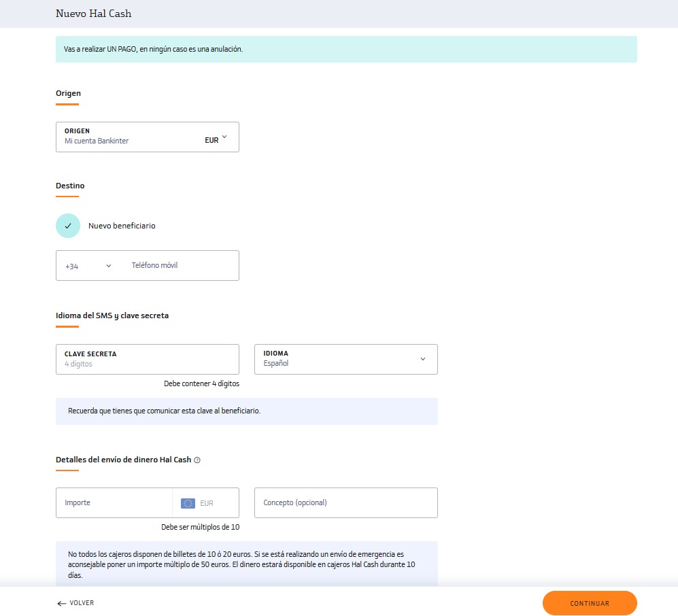Select the Importe amount field

(x=114, y=502)
